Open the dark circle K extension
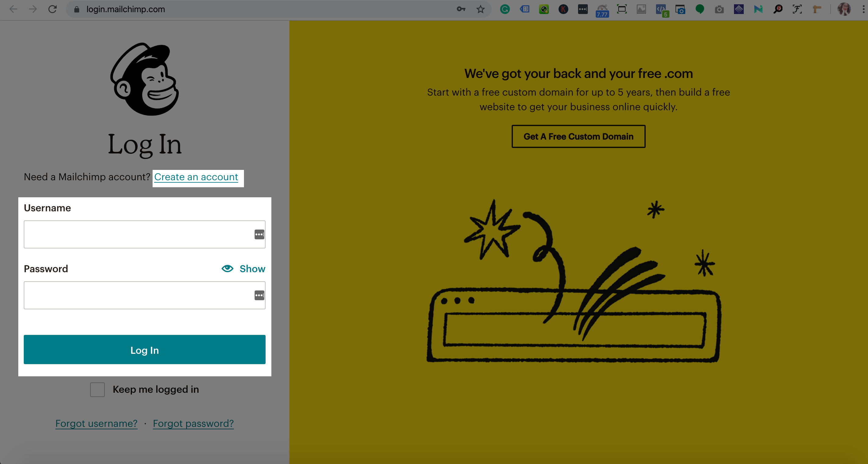 pyautogui.click(x=563, y=9)
